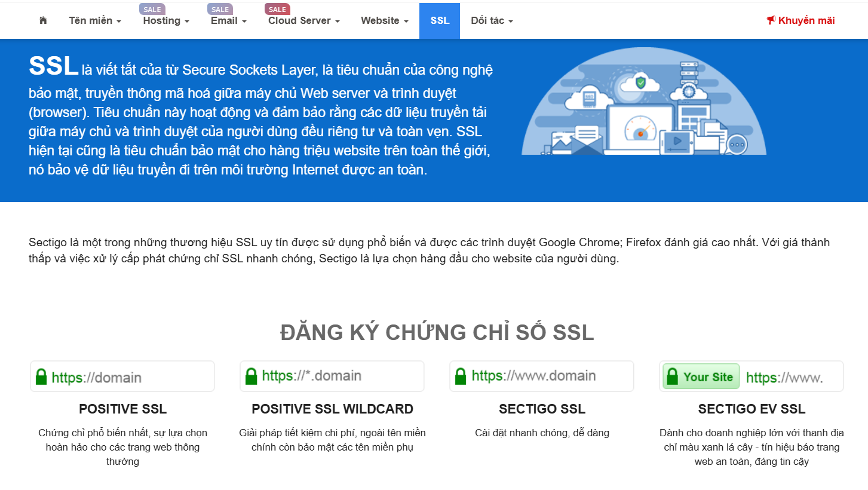The width and height of the screenshot is (868, 490).
Task: Open the POSITIVE SSL heading
Action: [x=123, y=409]
